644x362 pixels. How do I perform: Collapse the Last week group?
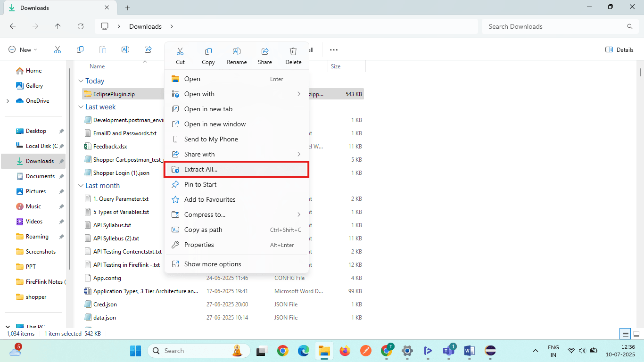(x=81, y=107)
